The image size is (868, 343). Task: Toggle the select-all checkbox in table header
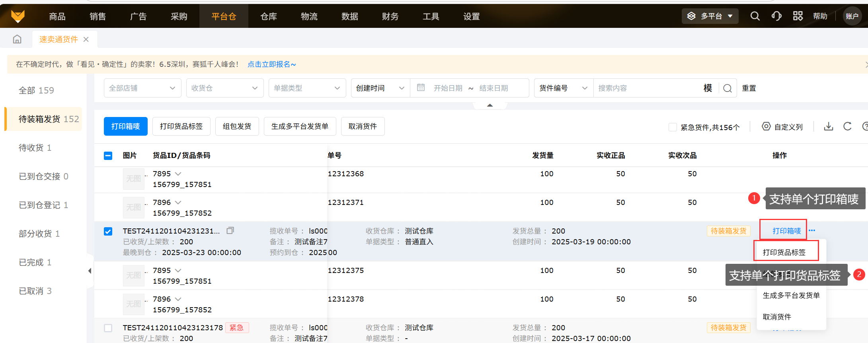[x=108, y=156]
